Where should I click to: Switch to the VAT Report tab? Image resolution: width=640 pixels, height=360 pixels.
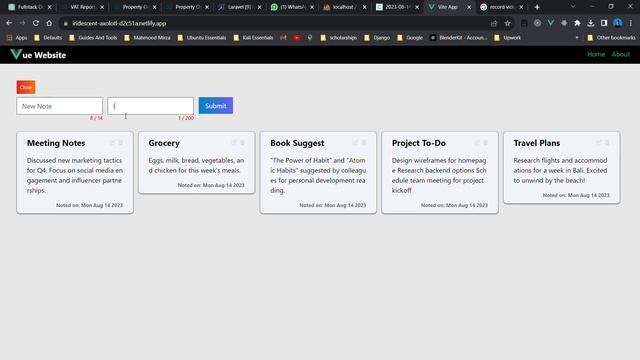[x=82, y=7]
